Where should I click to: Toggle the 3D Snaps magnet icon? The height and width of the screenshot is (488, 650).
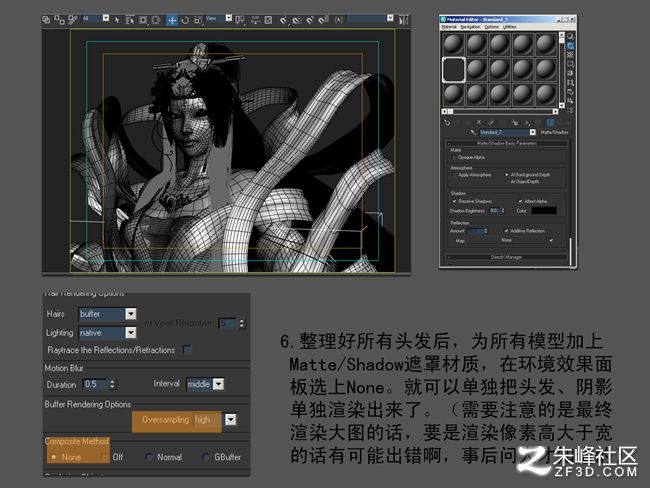(283, 20)
